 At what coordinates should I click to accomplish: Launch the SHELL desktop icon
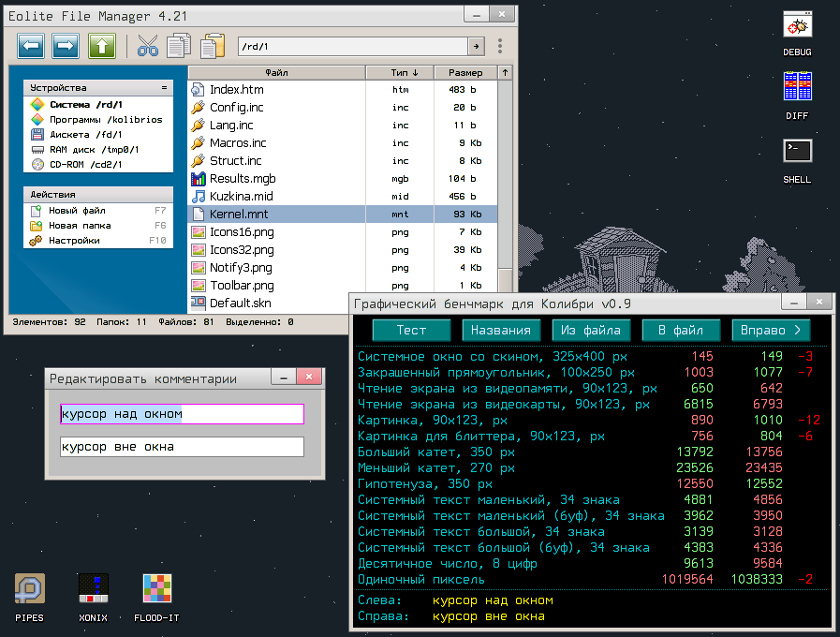(x=797, y=152)
